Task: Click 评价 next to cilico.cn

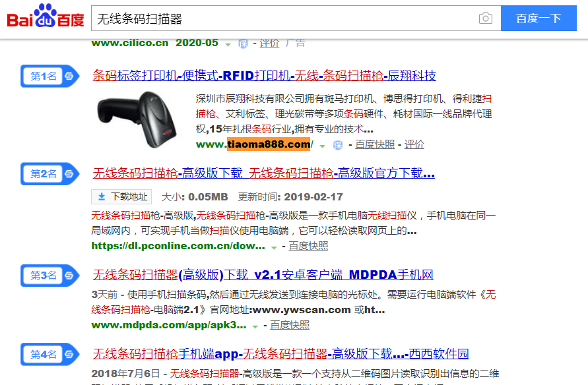Action: click(269, 43)
